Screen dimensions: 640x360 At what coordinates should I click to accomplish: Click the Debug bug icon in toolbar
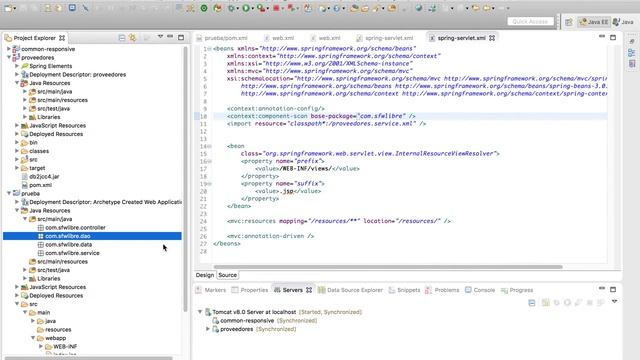(x=231, y=8)
